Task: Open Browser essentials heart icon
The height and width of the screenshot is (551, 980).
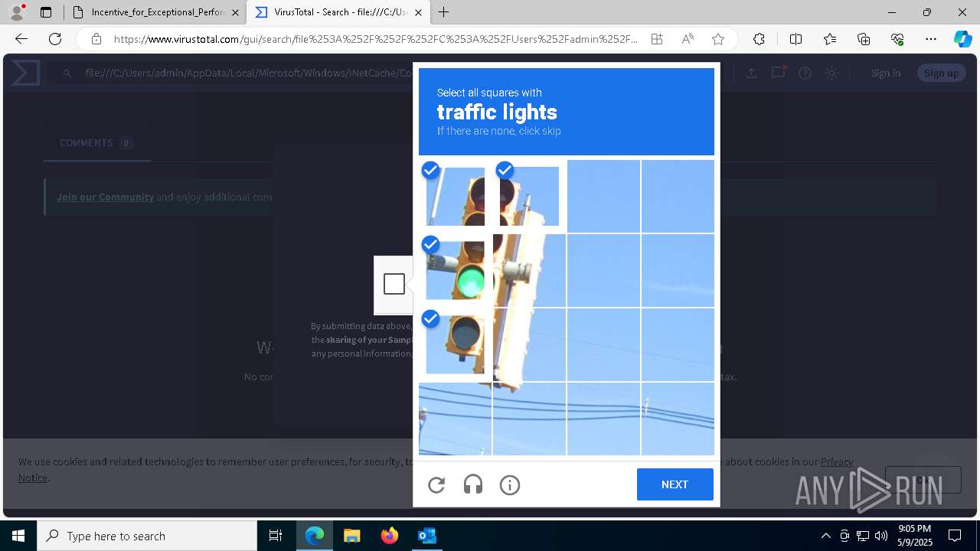Action: [897, 39]
